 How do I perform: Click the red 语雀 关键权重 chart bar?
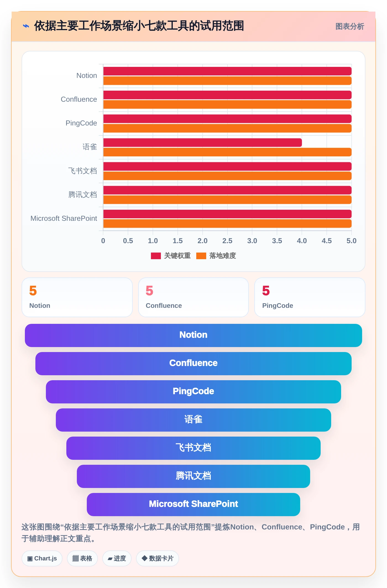coord(203,143)
